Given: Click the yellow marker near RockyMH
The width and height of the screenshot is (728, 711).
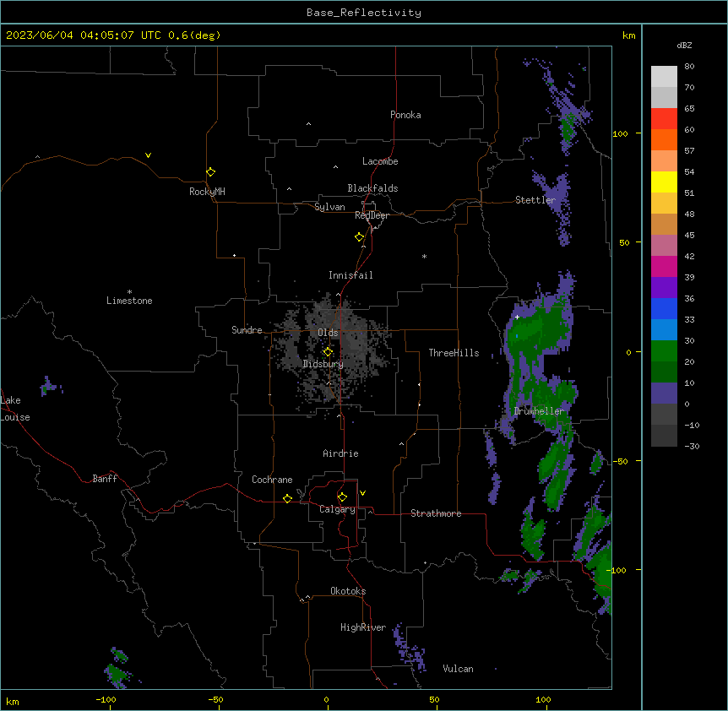Looking at the screenshot, I should tap(211, 171).
